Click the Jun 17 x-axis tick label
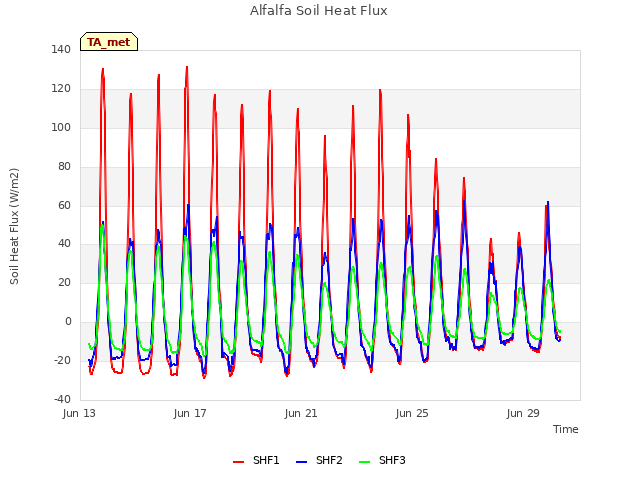Image resolution: width=640 pixels, height=480 pixels. coord(190,413)
